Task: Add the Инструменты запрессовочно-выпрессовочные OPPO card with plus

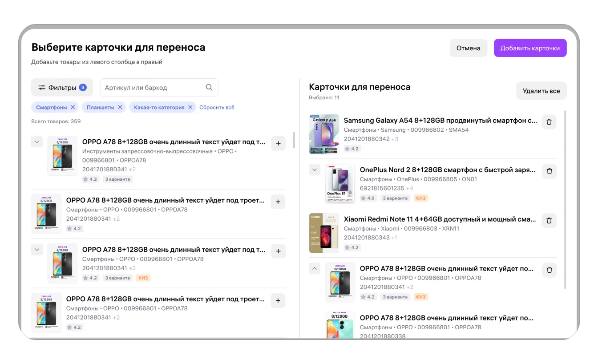Action: coord(279,143)
